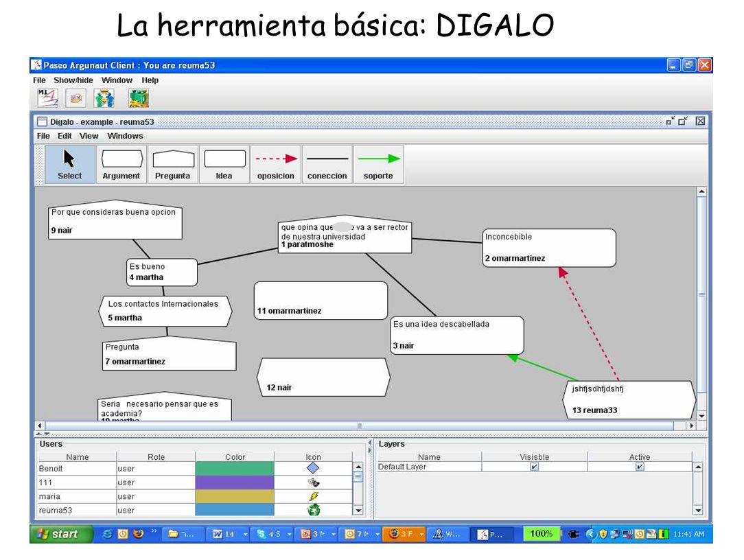Click the yellow shield tray icon
Viewport: 744px width, 560px height.
coord(603,534)
